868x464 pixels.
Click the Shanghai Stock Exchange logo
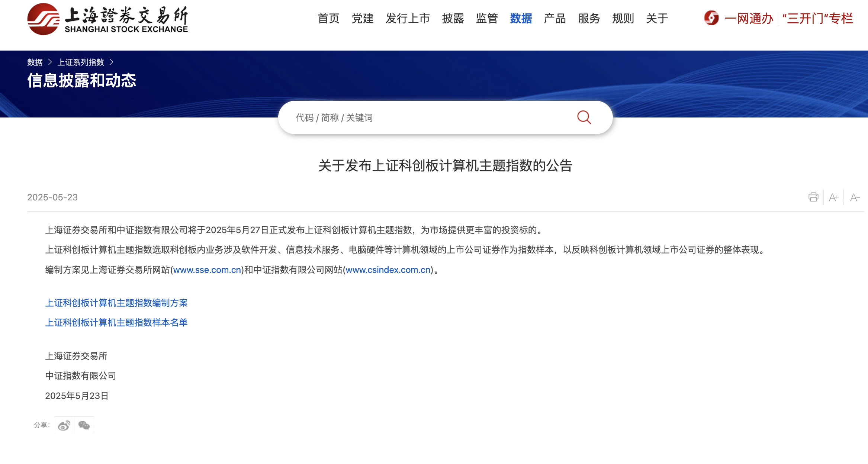pyautogui.click(x=107, y=19)
